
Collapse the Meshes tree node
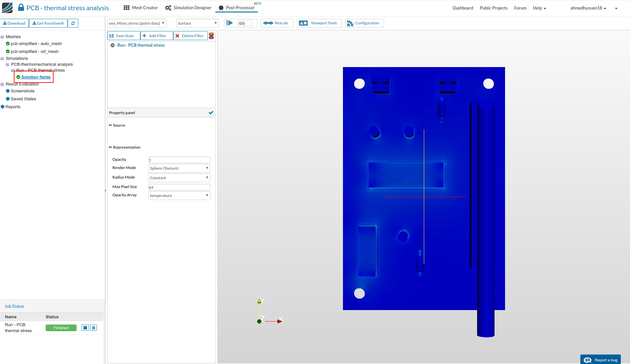click(2, 37)
